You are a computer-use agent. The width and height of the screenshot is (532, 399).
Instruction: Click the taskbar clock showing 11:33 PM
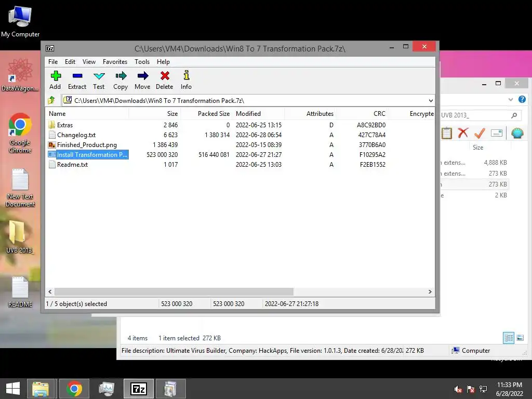tap(510, 389)
